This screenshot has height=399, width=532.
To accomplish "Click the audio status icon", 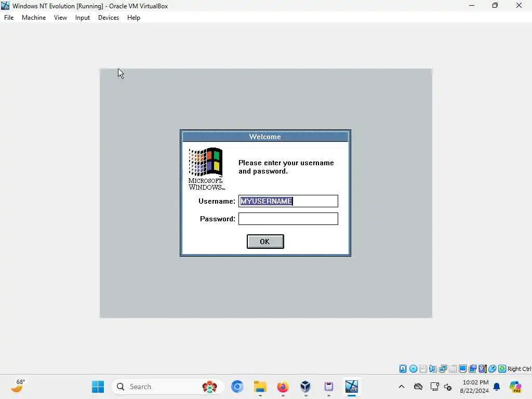I will (x=433, y=369).
